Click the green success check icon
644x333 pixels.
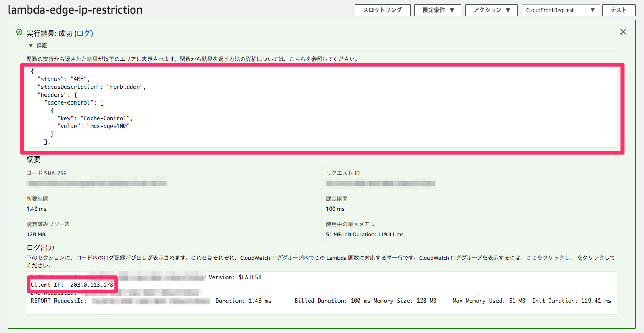click(x=19, y=32)
